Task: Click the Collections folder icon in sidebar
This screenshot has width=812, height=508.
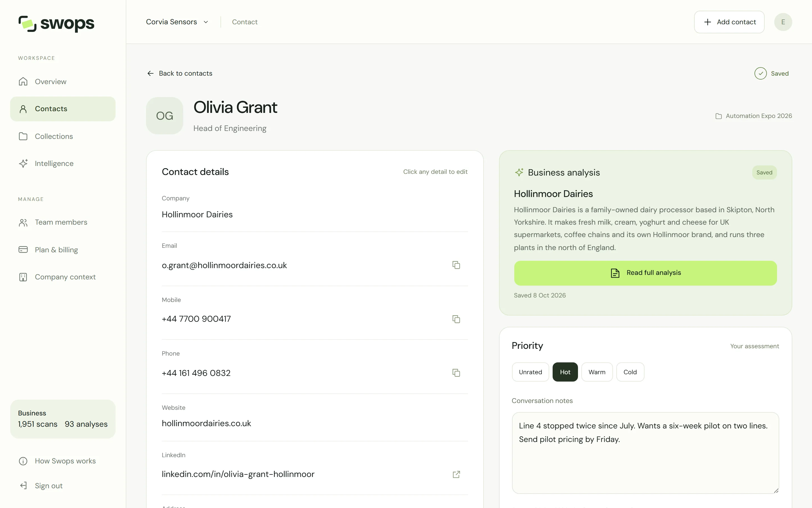Action: click(x=23, y=136)
